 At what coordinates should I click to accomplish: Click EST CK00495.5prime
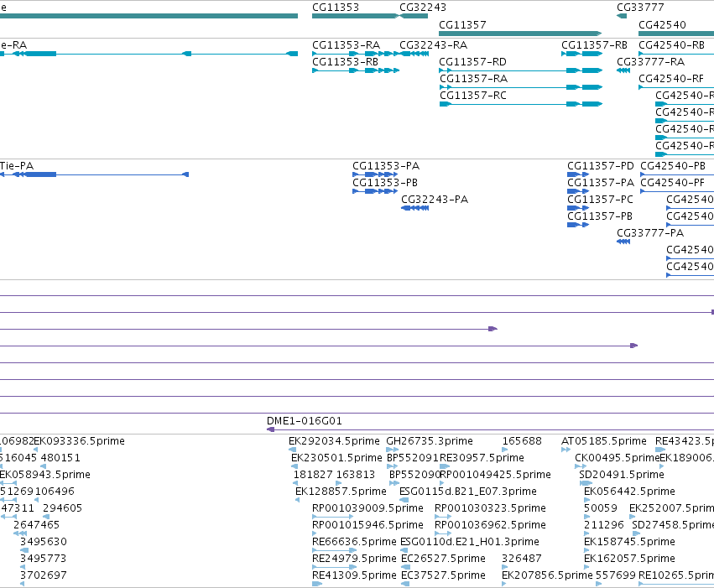[617, 458]
